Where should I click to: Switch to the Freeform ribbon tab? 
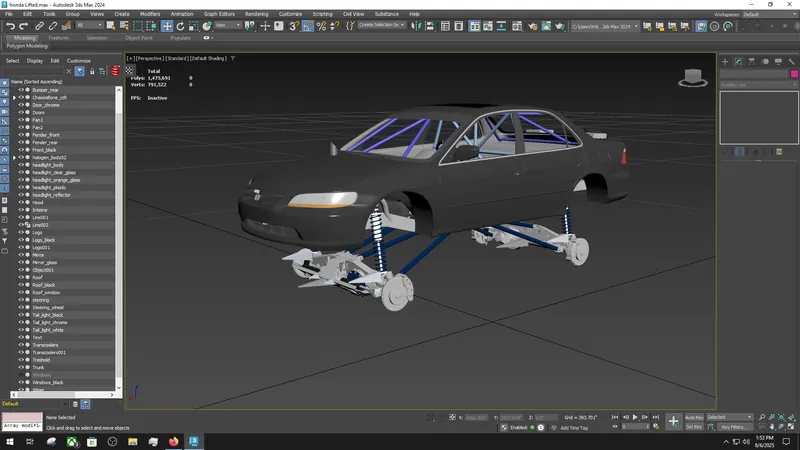tap(59, 38)
